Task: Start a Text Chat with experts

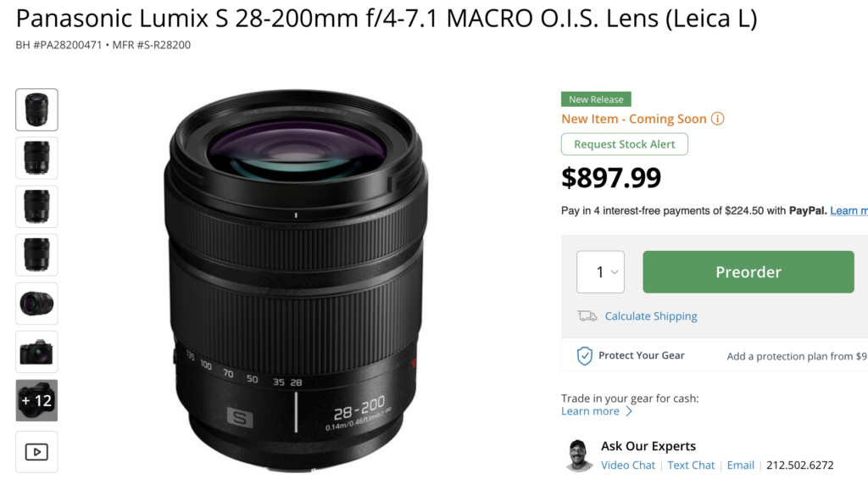Action: 691,465
